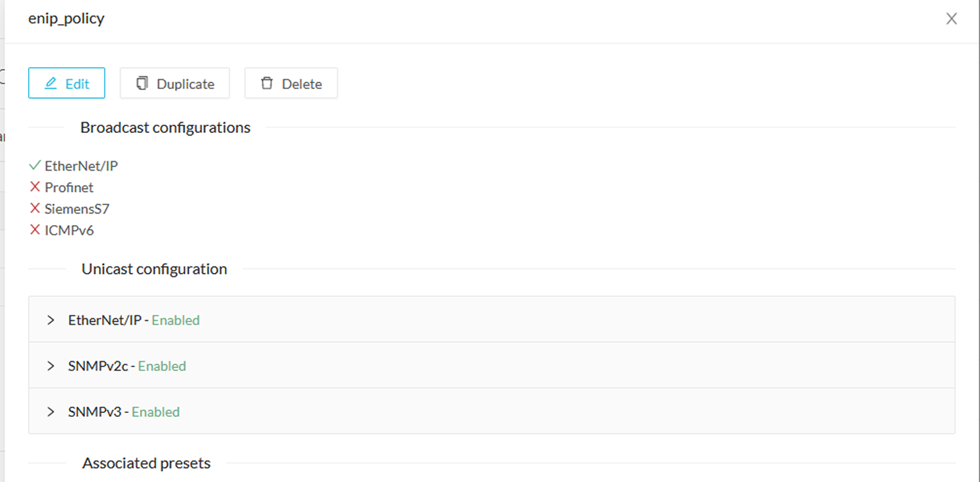Screen dimensions: 980x482
Task: Close the enip_policy panel with the X
Action: click(951, 19)
